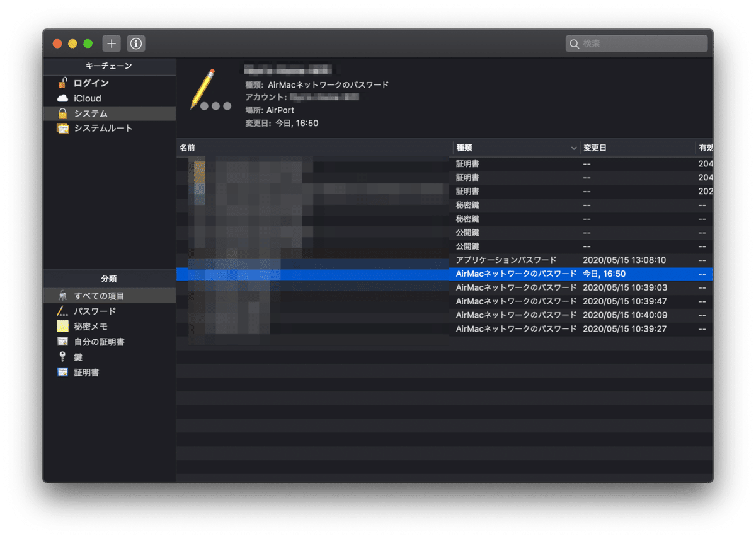Click the certificate icon beside 証明書 category
The width and height of the screenshot is (756, 539).
[62, 373]
